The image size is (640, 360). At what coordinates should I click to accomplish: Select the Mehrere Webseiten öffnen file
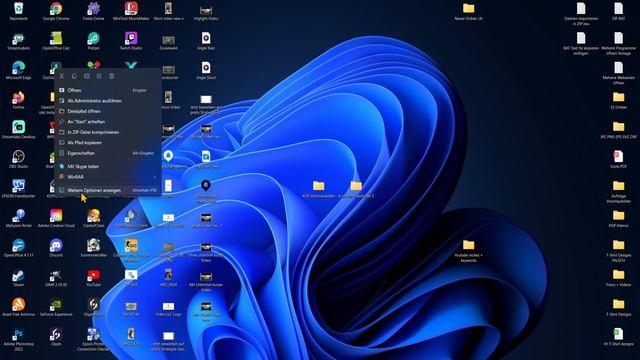point(618,73)
